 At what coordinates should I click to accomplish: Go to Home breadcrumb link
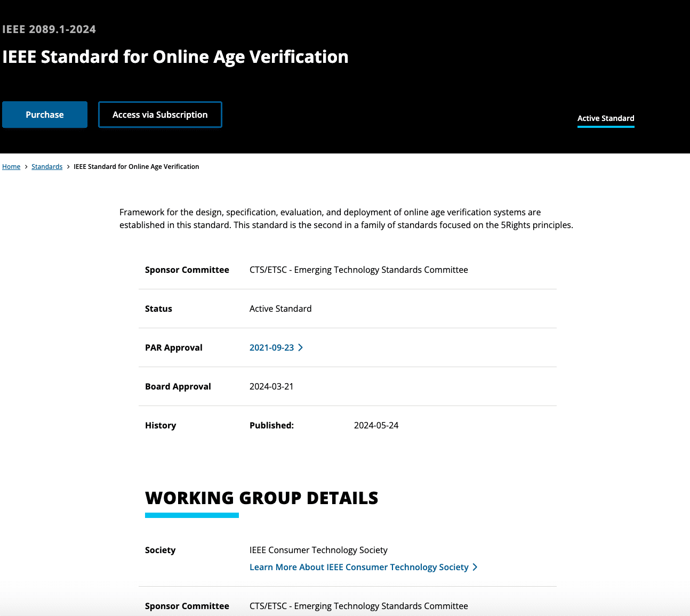11,167
